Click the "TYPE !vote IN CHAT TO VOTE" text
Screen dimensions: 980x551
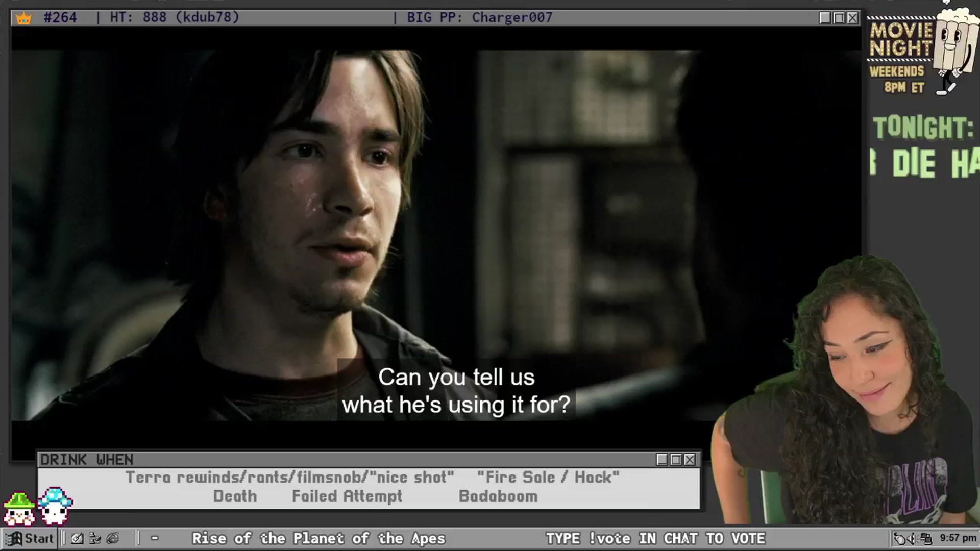click(655, 538)
